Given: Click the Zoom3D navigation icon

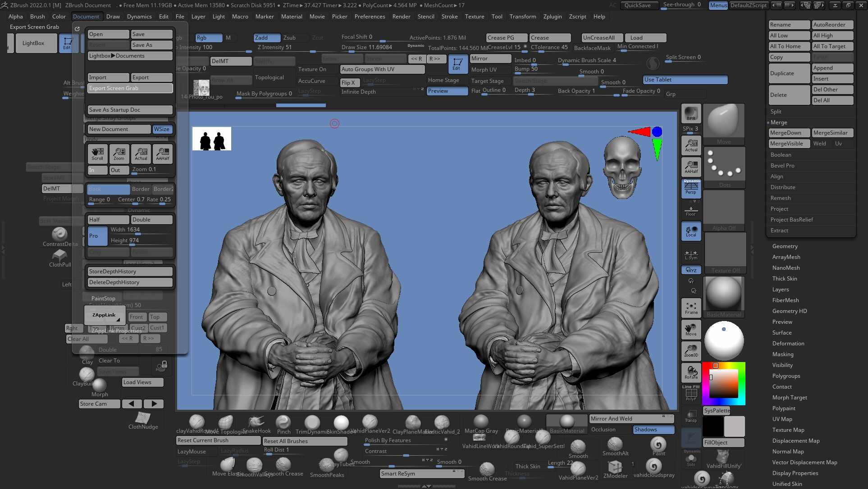Looking at the screenshot, I should tap(691, 351).
